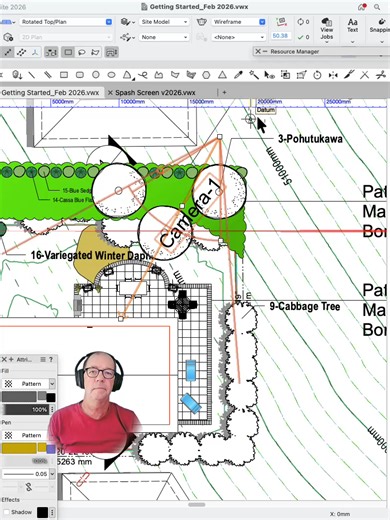Switch to Spash Screen v2026.vwx tab

tap(155, 93)
